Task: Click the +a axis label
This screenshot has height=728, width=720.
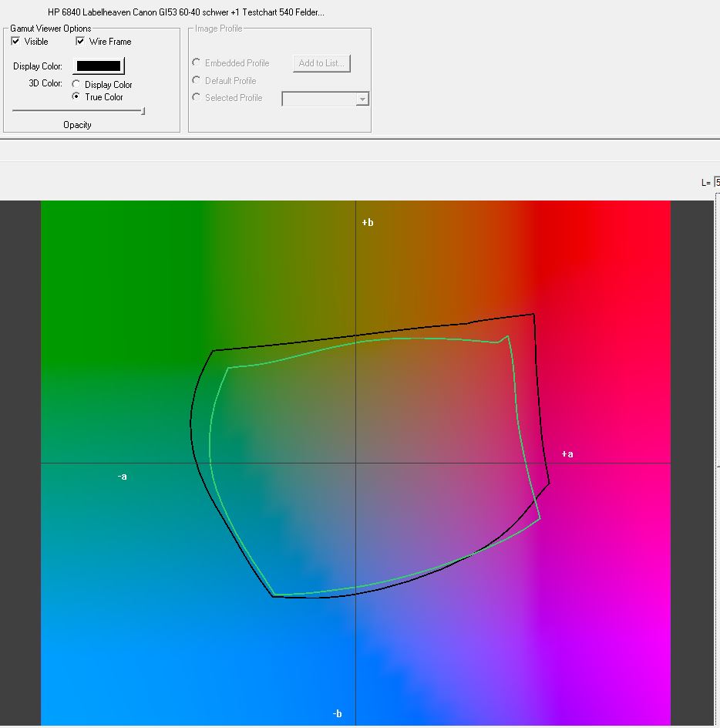Action: click(567, 454)
